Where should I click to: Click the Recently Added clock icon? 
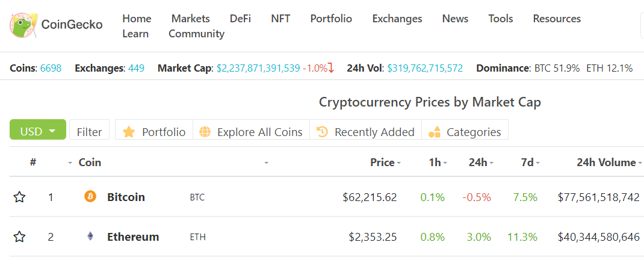click(322, 132)
